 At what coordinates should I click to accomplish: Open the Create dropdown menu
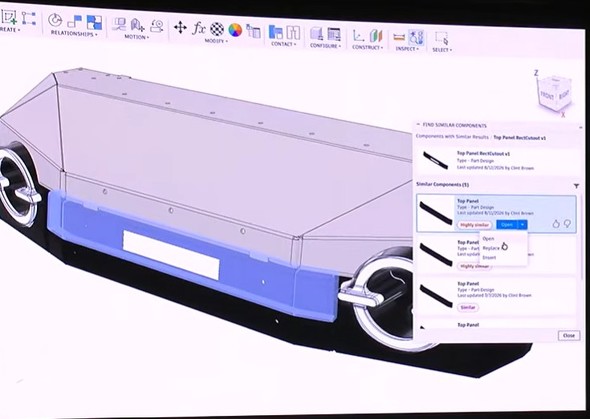9,30
